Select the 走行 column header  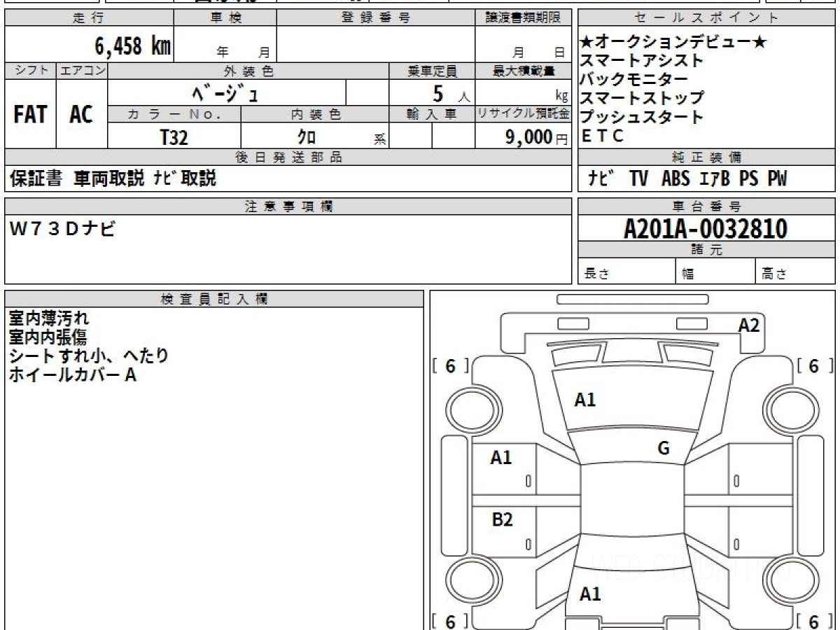point(89,19)
